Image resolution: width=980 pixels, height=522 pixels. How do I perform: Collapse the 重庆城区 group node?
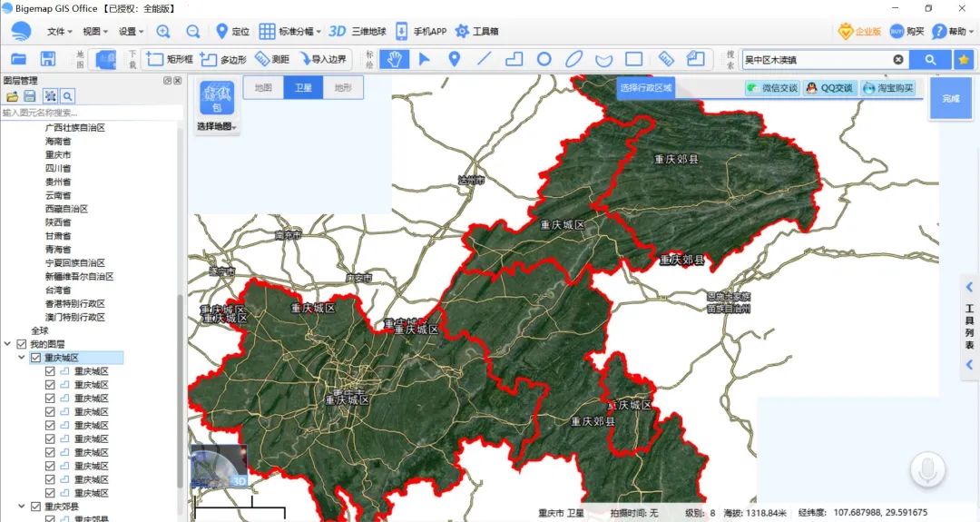point(21,358)
